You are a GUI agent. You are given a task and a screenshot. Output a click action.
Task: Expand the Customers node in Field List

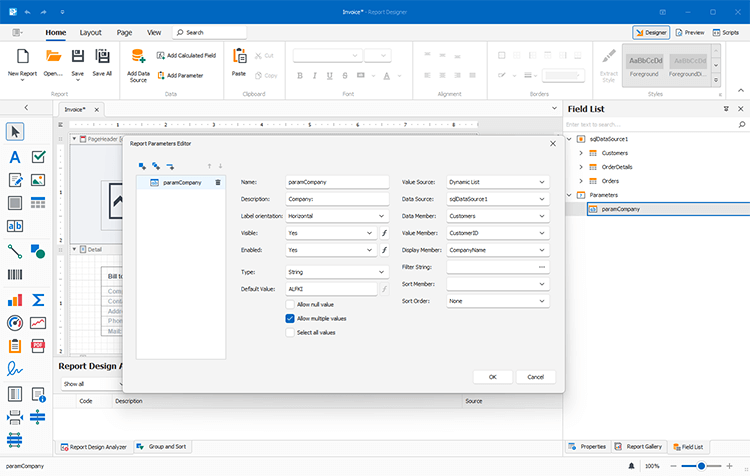pyautogui.click(x=582, y=152)
